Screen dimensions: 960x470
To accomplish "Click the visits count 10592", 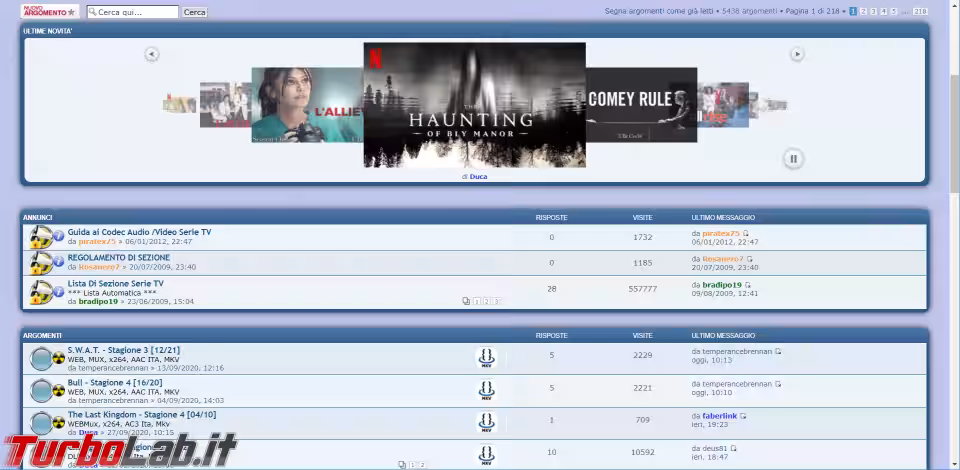I will pyautogui.click(x=643, y=453).
